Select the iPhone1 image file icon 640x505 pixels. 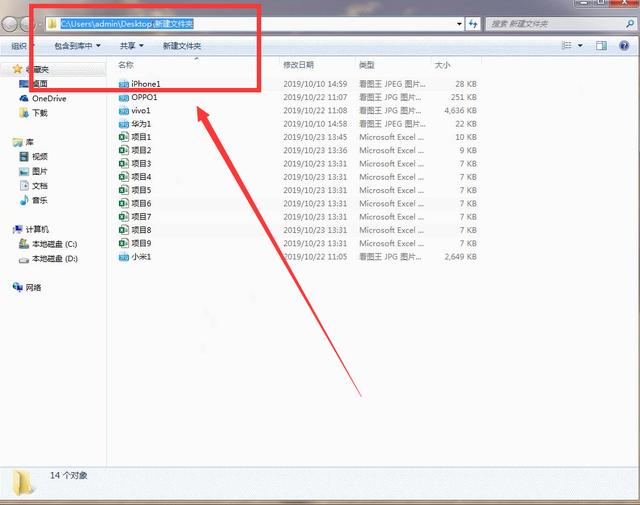click(124, 84)
